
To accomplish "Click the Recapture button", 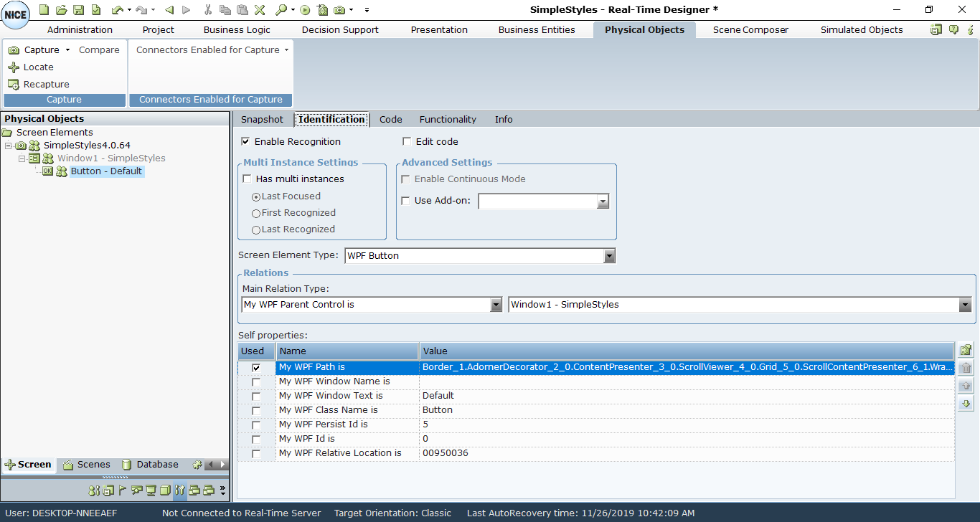I will point(39,84).
